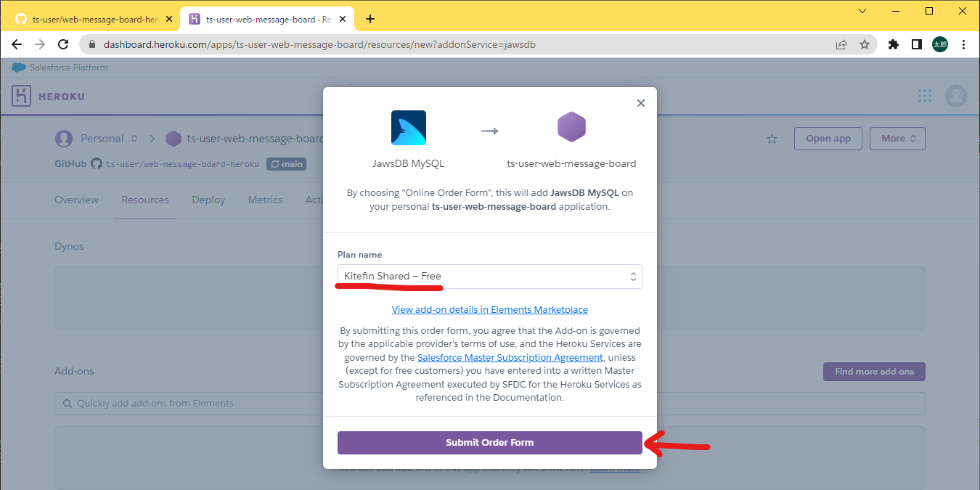Image resolution: width=980 pixels, height=490 pixels.
Task: Toggle the browser side panel
Action: pyautogui.click(x=917, y=44)
